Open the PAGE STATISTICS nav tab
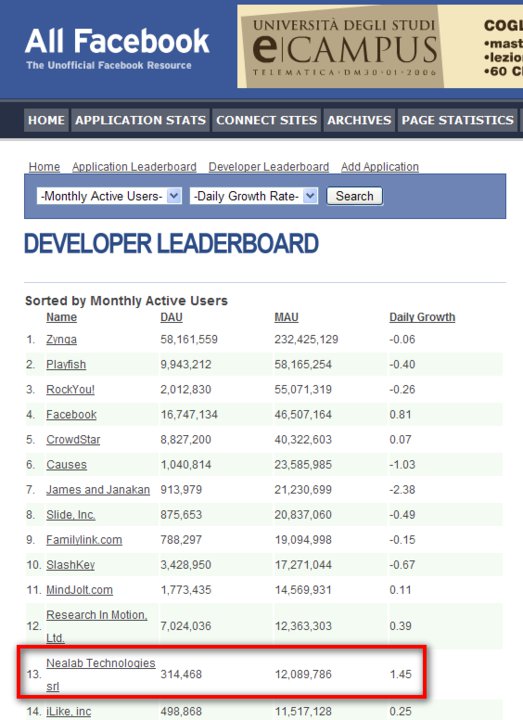Viewport: 523px width, 720px height. (x=457, y=120)
